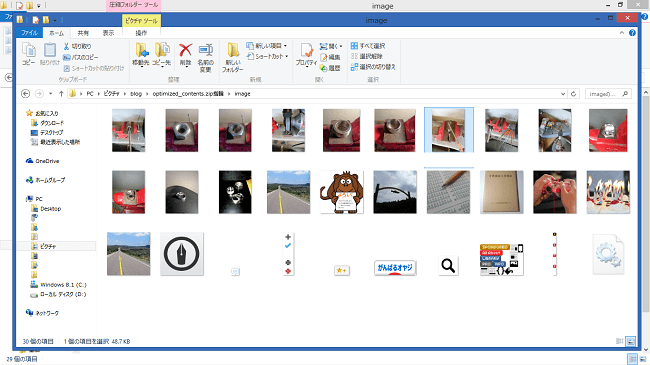Open 新しい項目 (New item) dropdown
Viewport: 650px width, 365px height.
click(x=267, y=46)
